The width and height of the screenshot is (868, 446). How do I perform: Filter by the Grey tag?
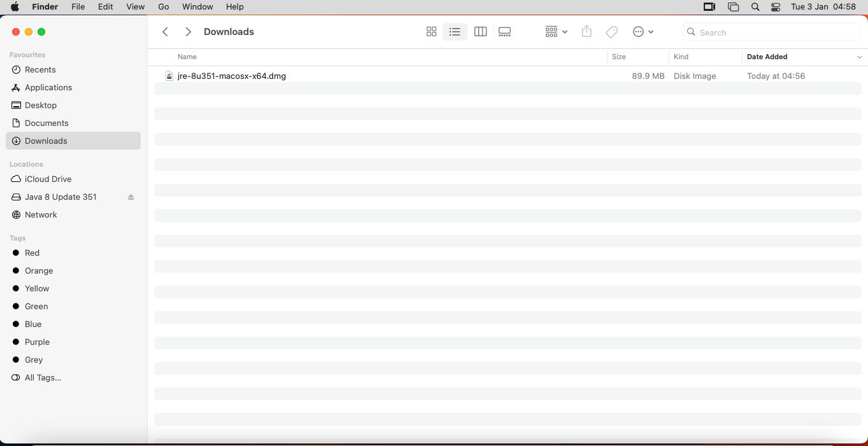click(73, 359)
